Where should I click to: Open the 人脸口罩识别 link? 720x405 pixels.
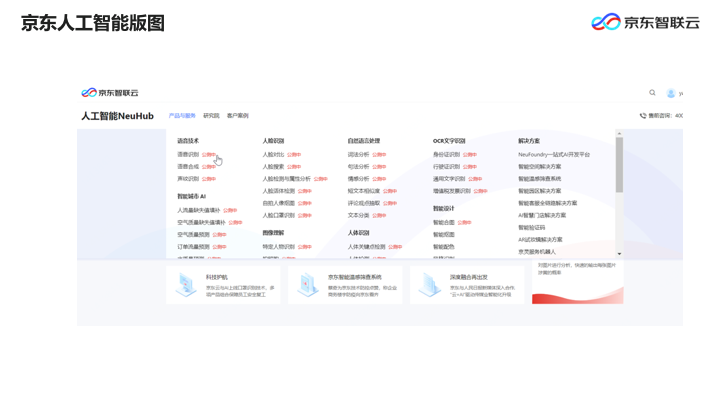[x=279, y=215]
